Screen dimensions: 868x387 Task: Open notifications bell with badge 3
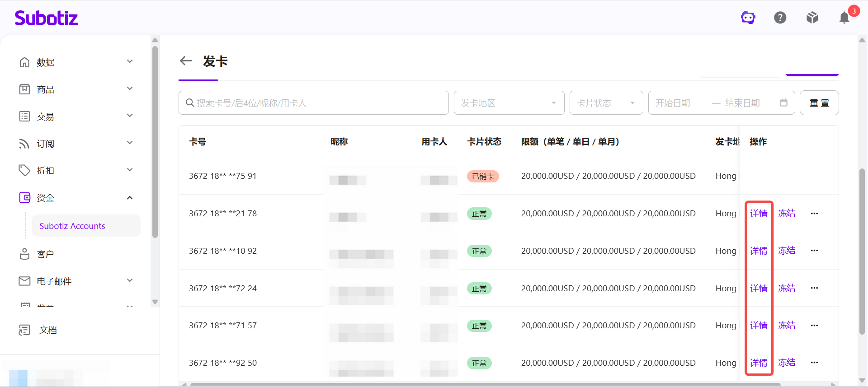844,18
